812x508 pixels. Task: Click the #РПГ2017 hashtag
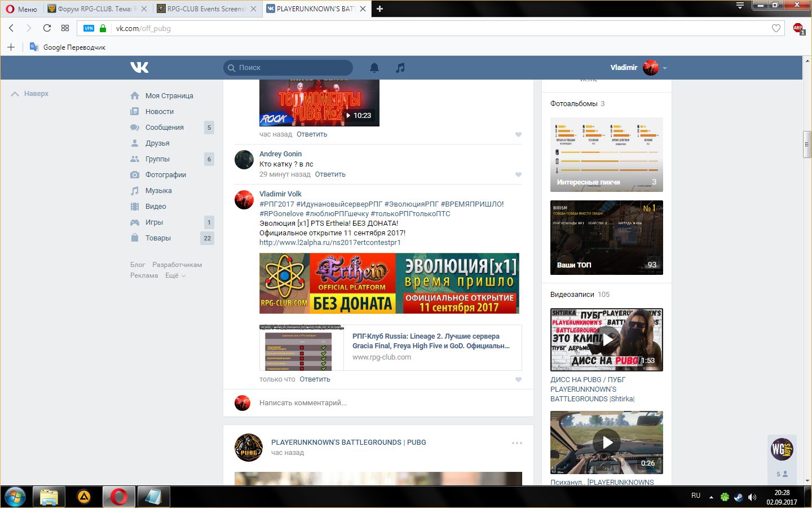277,204
